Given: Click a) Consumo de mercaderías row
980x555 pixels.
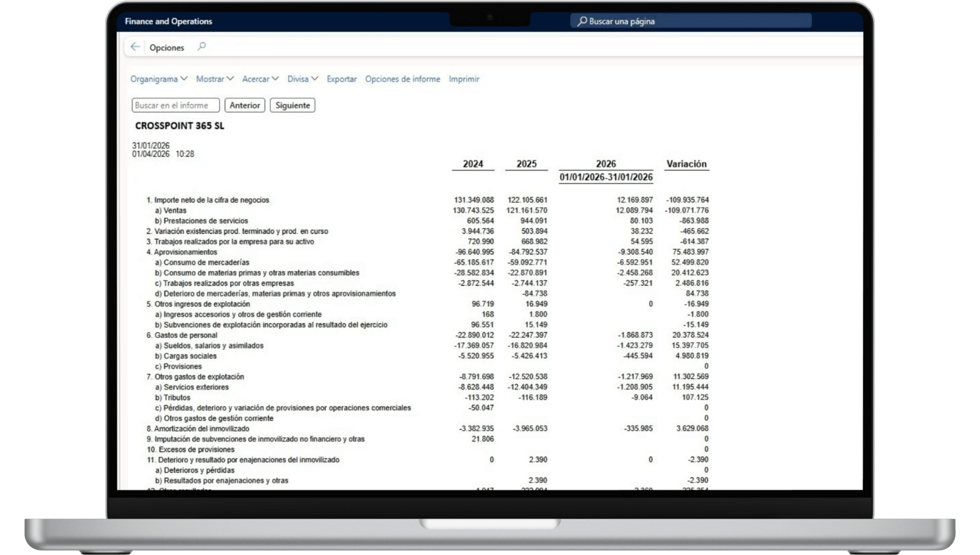Looking at the screenshot, I should tap(202, 262).
